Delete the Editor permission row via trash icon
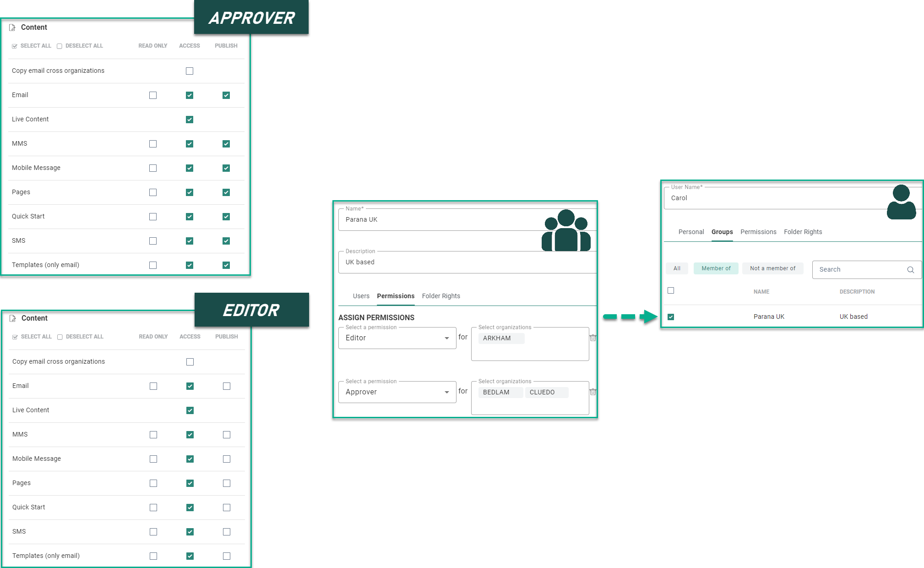Viewport: 924px width, 568px height. point(592,338)
